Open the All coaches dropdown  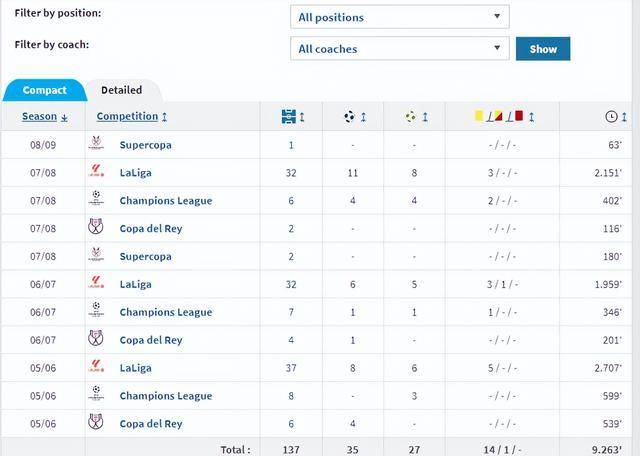coord(400,48)
